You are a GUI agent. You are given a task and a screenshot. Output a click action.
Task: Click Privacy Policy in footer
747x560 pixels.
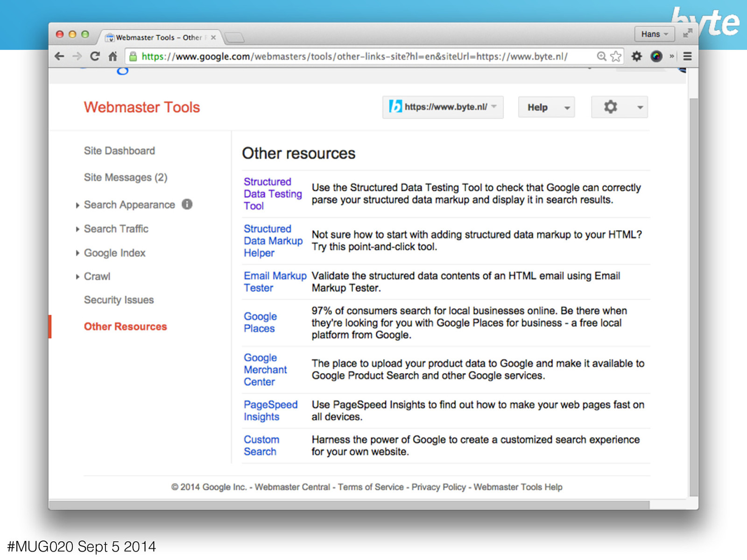[438, 487]
